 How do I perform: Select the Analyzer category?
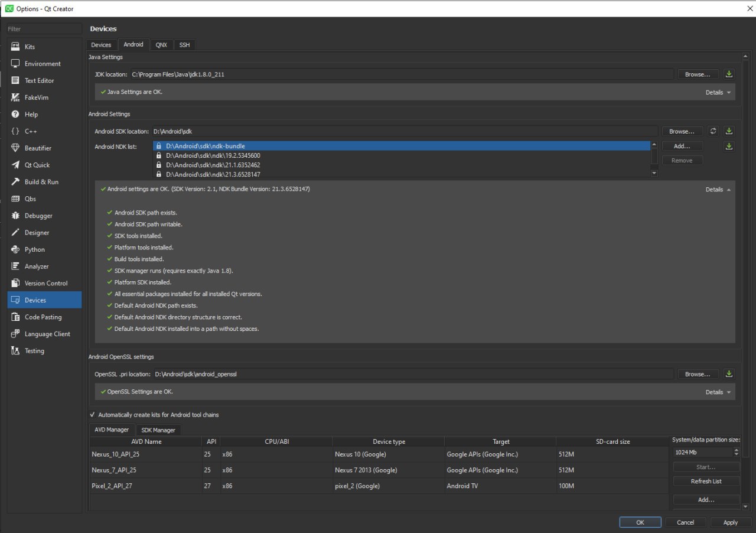(44, 266)
